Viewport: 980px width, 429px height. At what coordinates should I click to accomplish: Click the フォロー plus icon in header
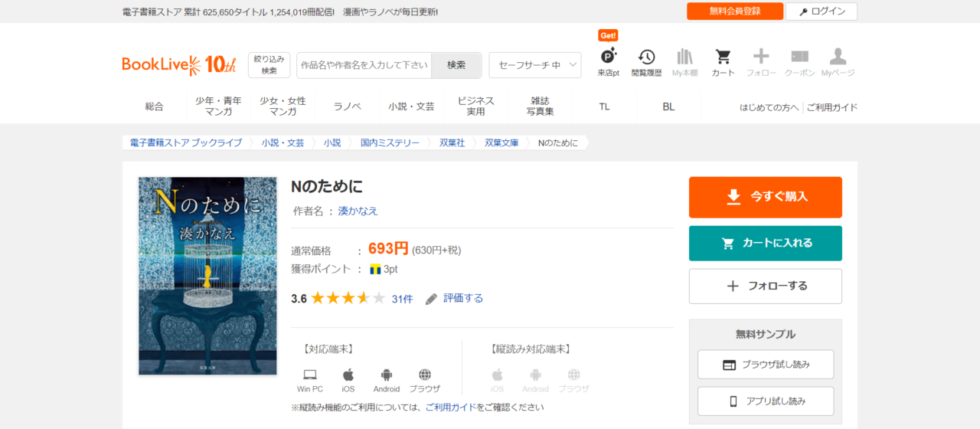[761, 61]
